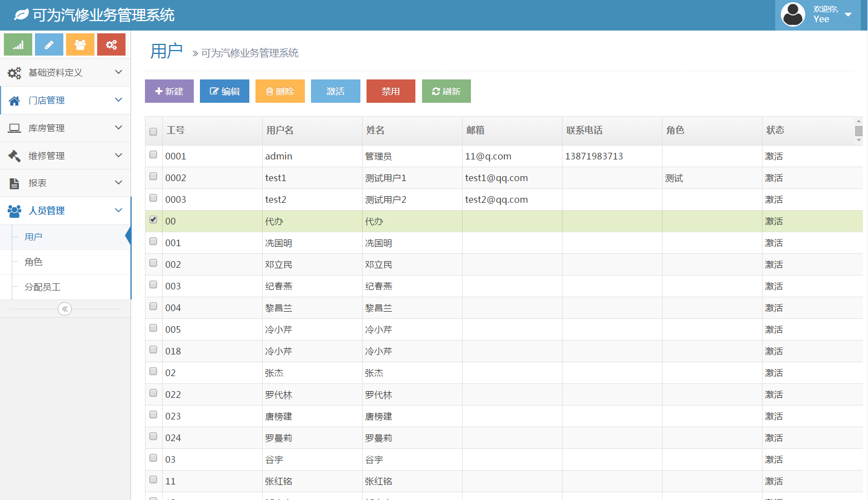Click the user avatar picture
This screenshot has width=868, height=500.
[x=792, y=15]
